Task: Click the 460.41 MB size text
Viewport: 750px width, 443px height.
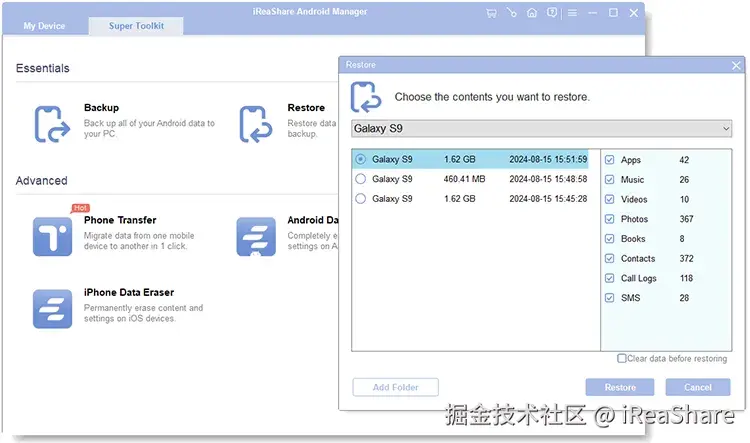Action: click(464, 179)
